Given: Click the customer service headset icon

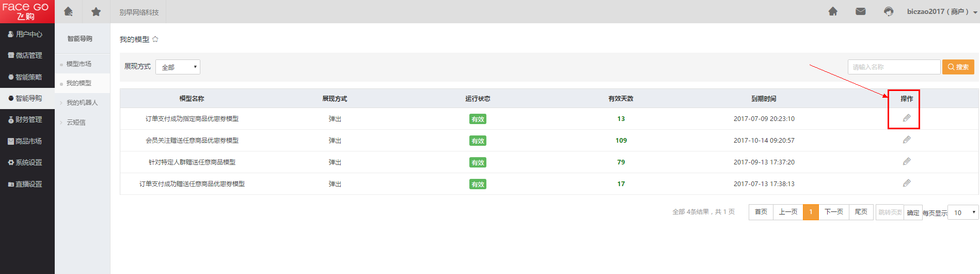Looking at the screenshot, I should (888, 11).
